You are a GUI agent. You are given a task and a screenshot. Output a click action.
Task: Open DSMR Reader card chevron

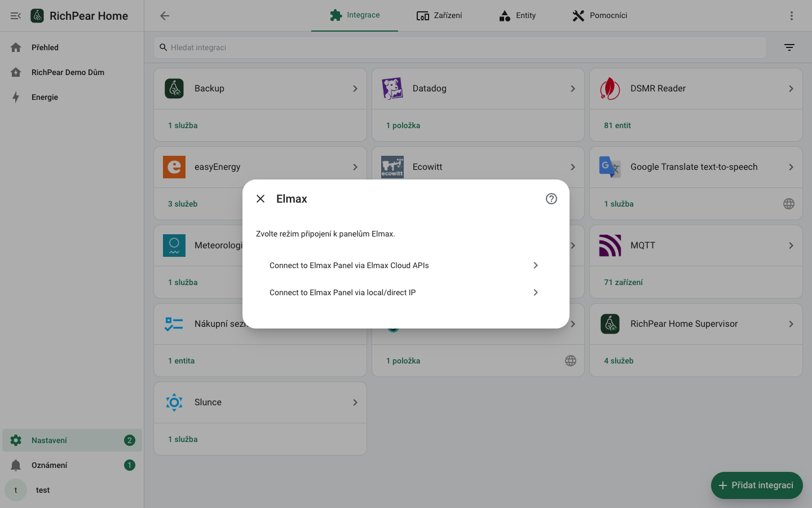791,89
